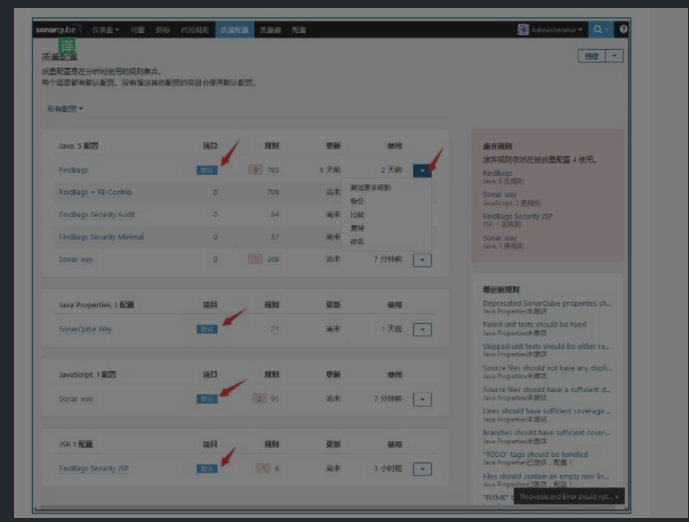Image resolution: width=689 pixels, height=522 pixels.
Task: Go to the 指标 measures menu item
Action: (x=163, y=30)
